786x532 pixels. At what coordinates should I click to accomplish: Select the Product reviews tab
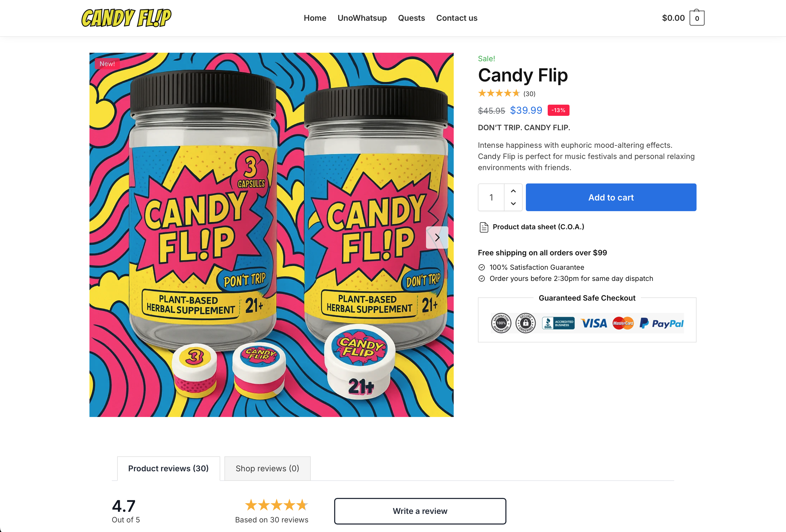tap(168, 468)
